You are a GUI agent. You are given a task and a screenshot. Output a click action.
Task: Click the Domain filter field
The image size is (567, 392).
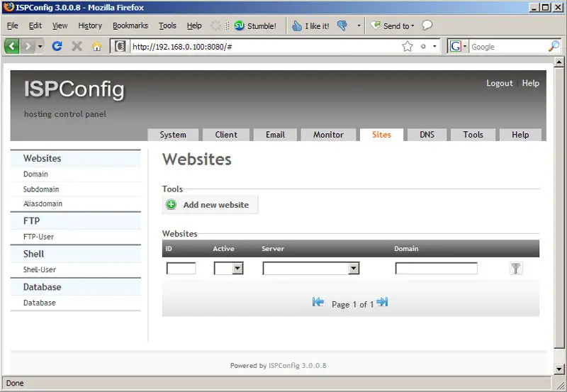(x=436, y=269)
